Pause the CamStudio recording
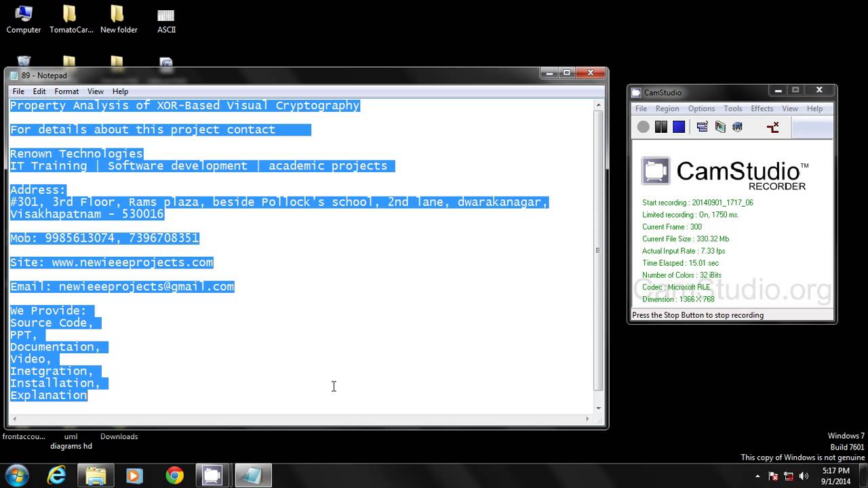The height and width of the screenshot is (488, 868). pos(660,127)
